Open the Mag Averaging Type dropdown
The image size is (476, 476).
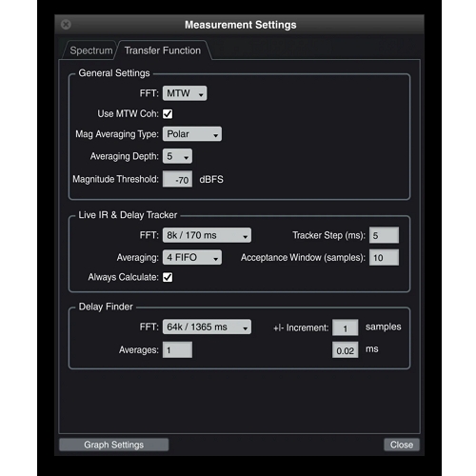(x=192, y=134)
